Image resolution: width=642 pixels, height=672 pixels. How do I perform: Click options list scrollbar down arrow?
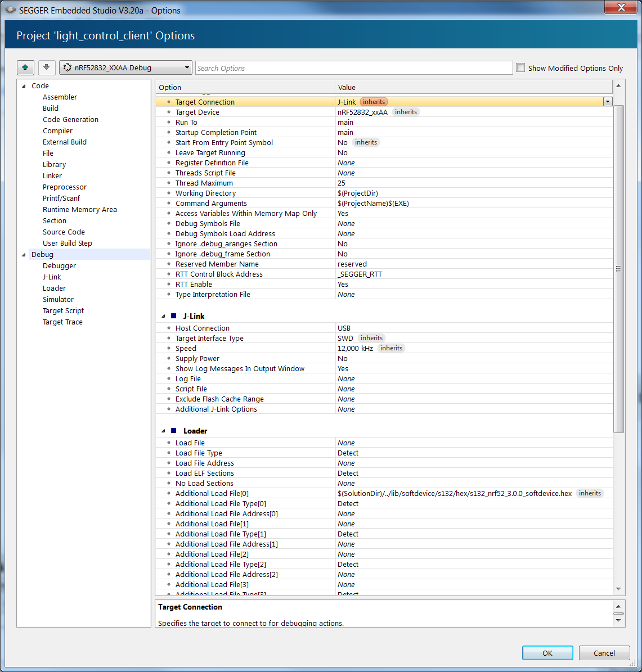(618, 589)
